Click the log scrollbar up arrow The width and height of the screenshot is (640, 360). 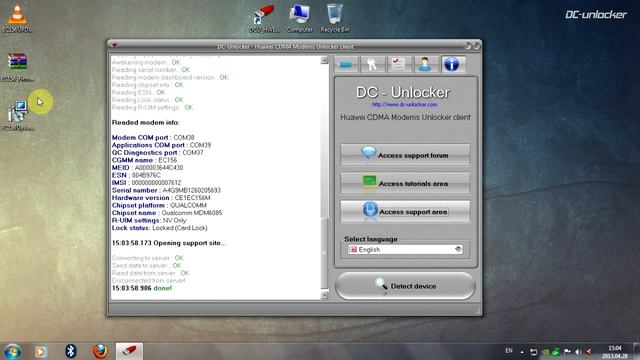coord(324,60)
